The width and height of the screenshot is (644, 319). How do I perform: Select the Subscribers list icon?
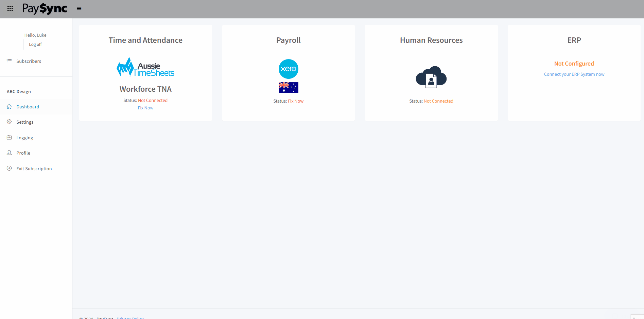(x=9, y=61)
